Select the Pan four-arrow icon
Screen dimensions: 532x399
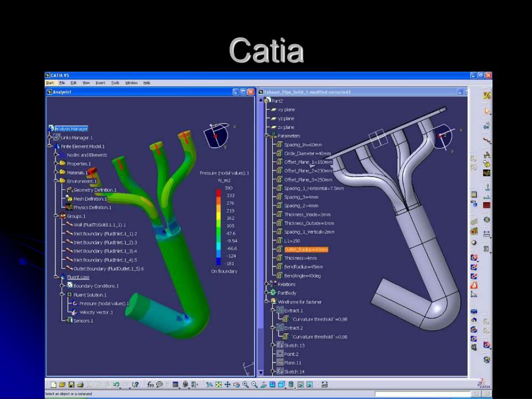[x=228, y=384]
